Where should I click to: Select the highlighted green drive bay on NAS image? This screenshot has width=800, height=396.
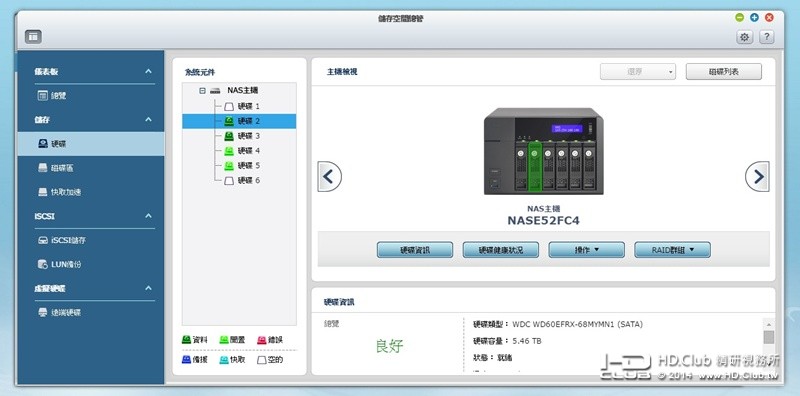tap(534, 167)
